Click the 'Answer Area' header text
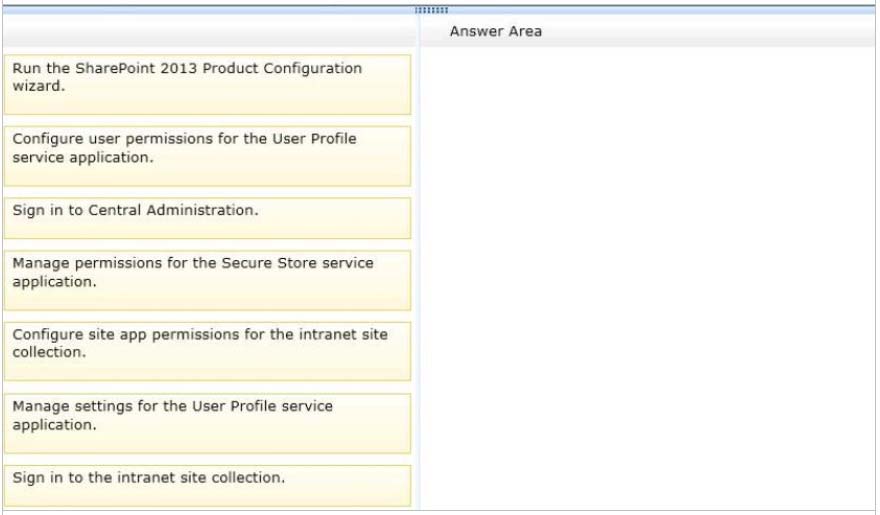Image resolution: width=880 pixels, height=515 pixels. pyautogui.click(x=496, y=31)
